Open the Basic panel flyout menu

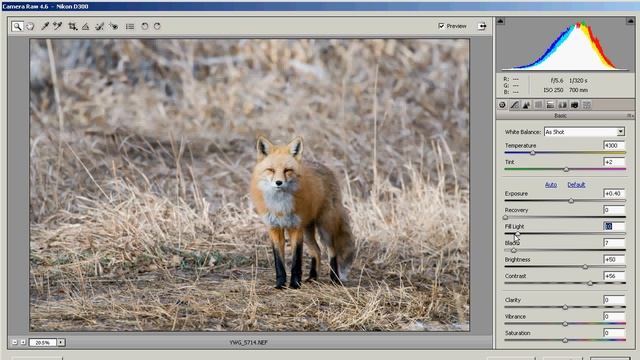point(630,116)
